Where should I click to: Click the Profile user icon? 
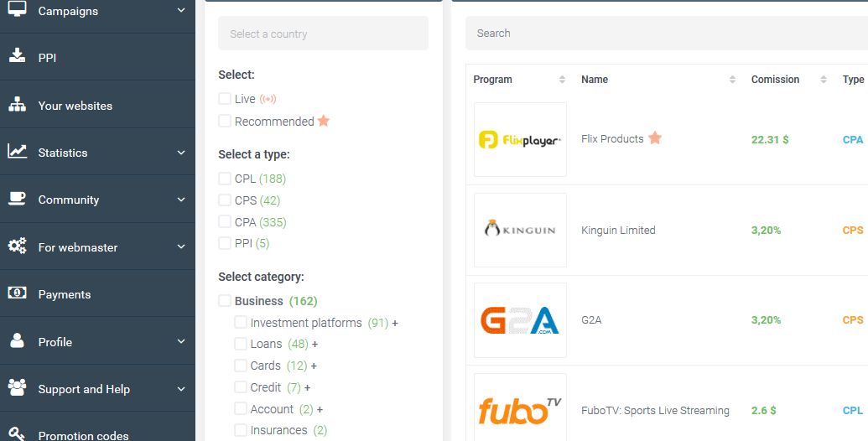click(17, 341)
